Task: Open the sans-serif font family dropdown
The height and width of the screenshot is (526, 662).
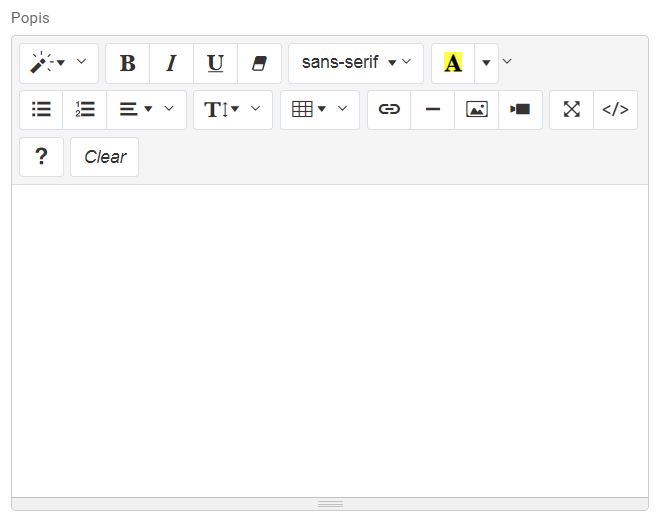Action: (355, 63)
